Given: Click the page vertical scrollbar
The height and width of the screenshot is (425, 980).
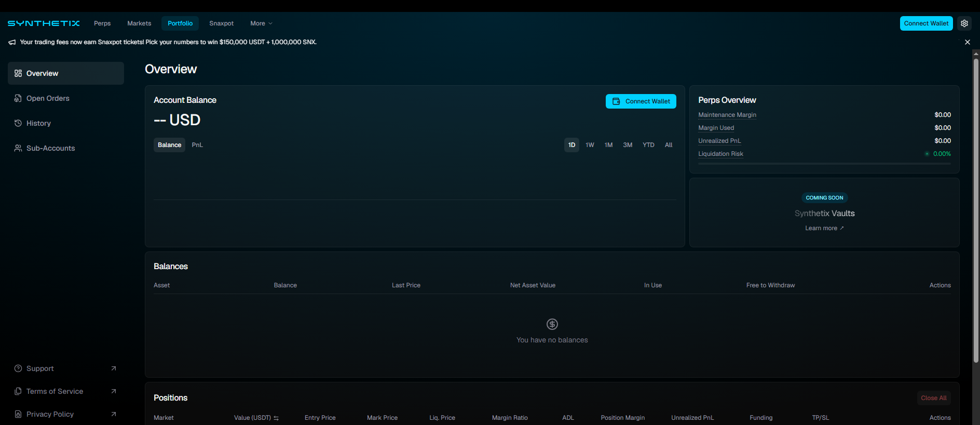Looking at the screenshot, I should [976, 210].
